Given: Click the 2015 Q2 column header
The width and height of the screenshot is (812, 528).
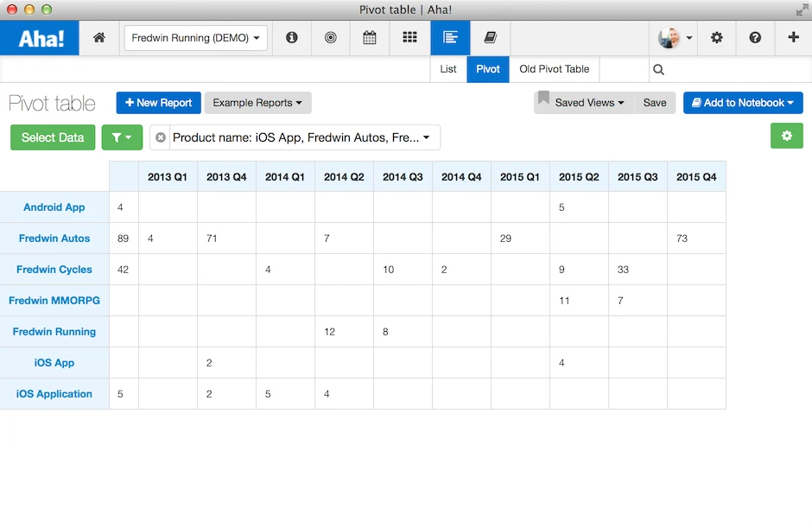Looking at the screenshot, I should point(579,176).
